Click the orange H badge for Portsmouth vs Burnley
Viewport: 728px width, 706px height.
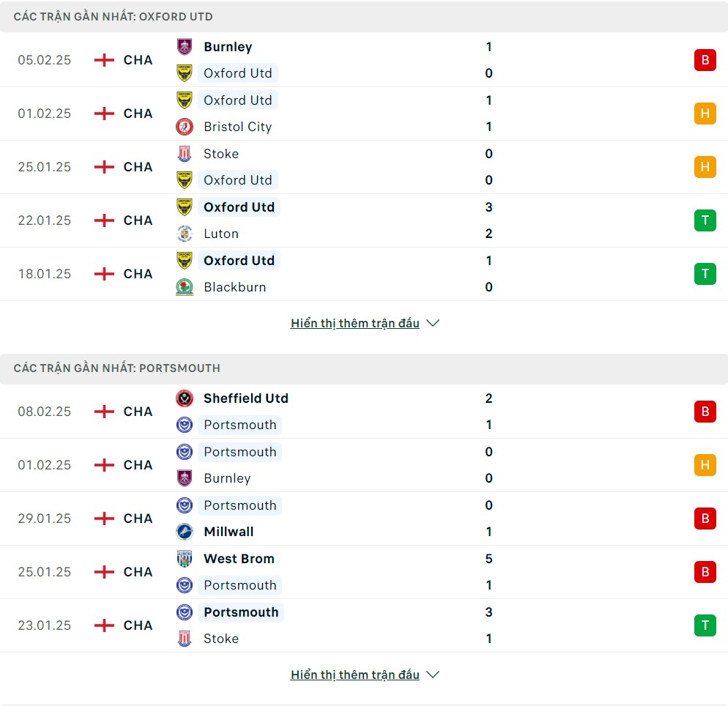point(705,464)
